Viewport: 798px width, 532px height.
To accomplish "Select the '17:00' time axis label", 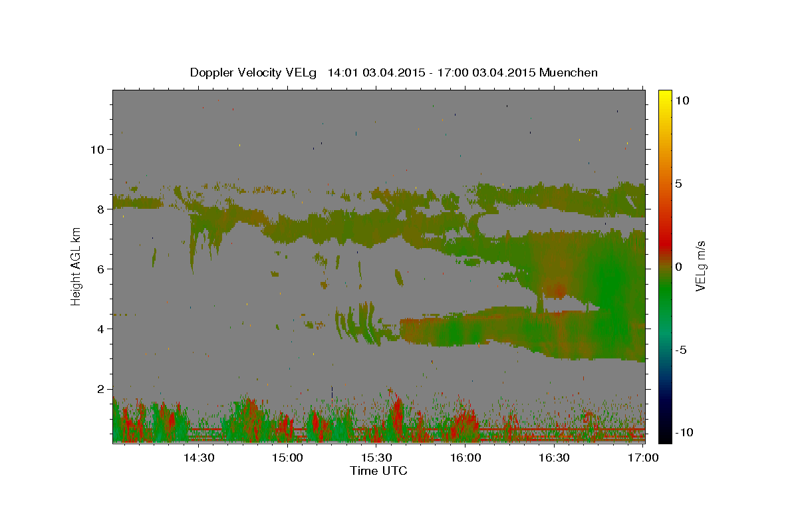I will coord(643,458).
